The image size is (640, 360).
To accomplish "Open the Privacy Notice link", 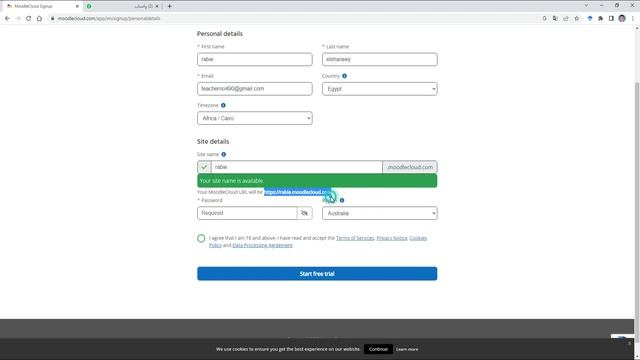I will pos(392,238).
